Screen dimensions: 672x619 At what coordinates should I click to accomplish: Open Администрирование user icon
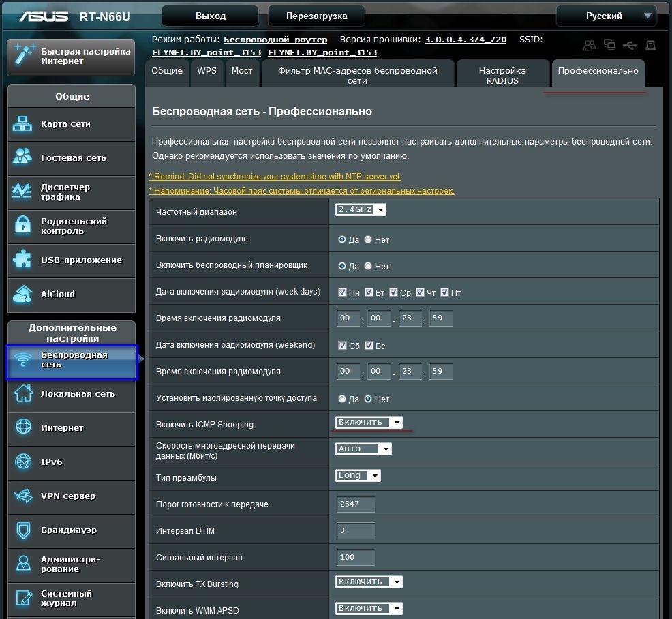(x=23, y=563)
